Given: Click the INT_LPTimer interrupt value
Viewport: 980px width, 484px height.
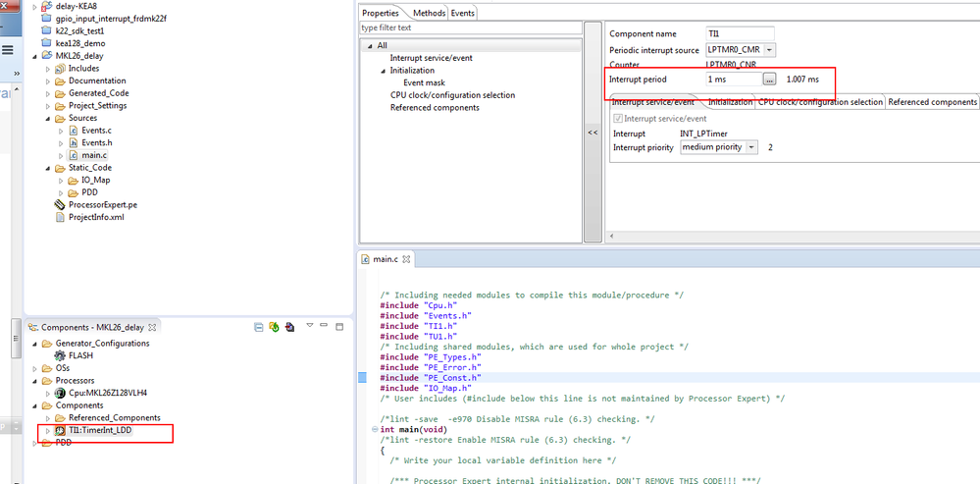Looking at the screenshot, I should click(703, 134).
